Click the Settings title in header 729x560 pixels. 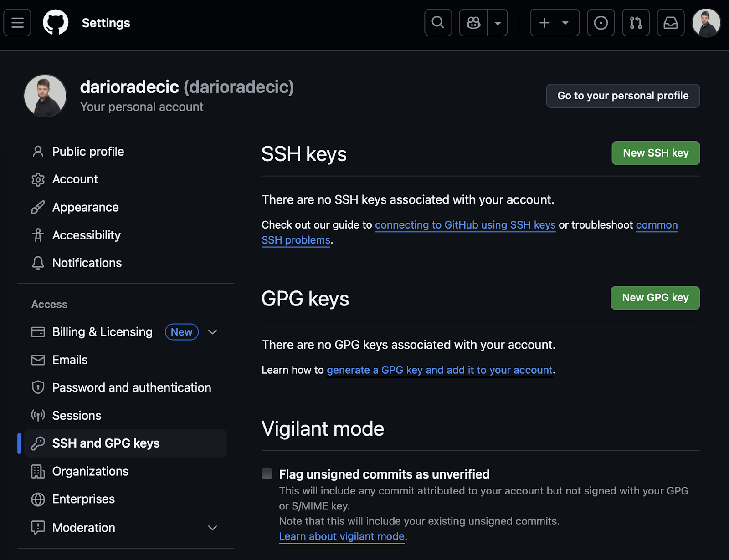[106, 23]
